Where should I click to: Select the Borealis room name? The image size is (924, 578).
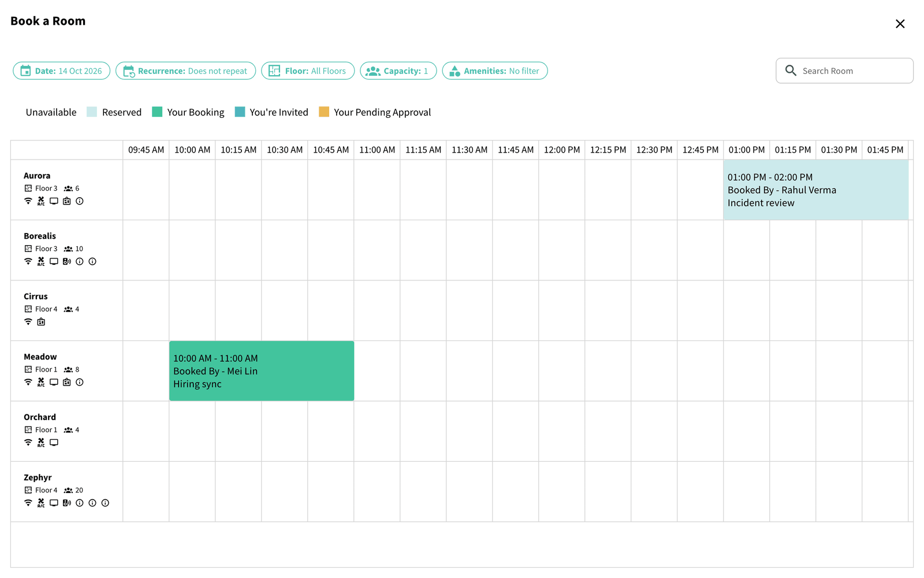[40, 236]
